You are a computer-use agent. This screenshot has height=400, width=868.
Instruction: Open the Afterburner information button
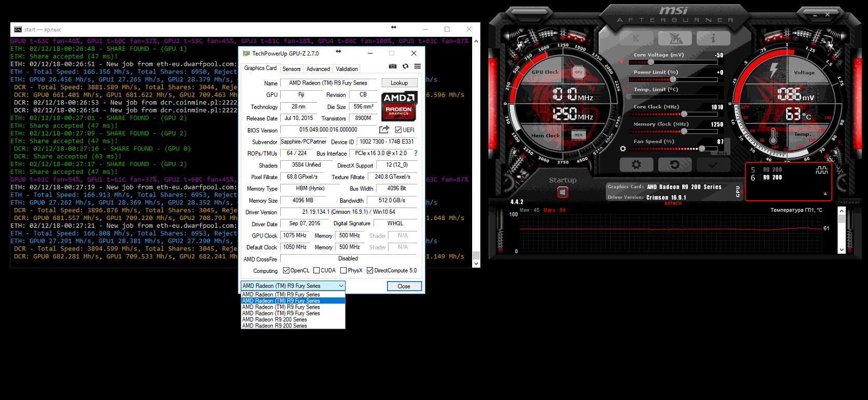713,38
